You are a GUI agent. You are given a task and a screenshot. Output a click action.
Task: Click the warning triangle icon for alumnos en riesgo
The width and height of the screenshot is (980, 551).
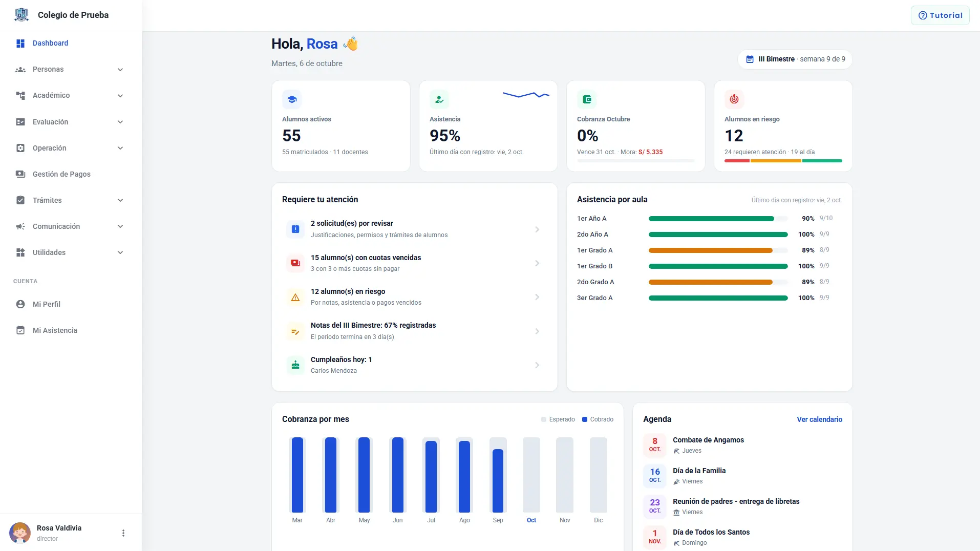pos(295,297)
